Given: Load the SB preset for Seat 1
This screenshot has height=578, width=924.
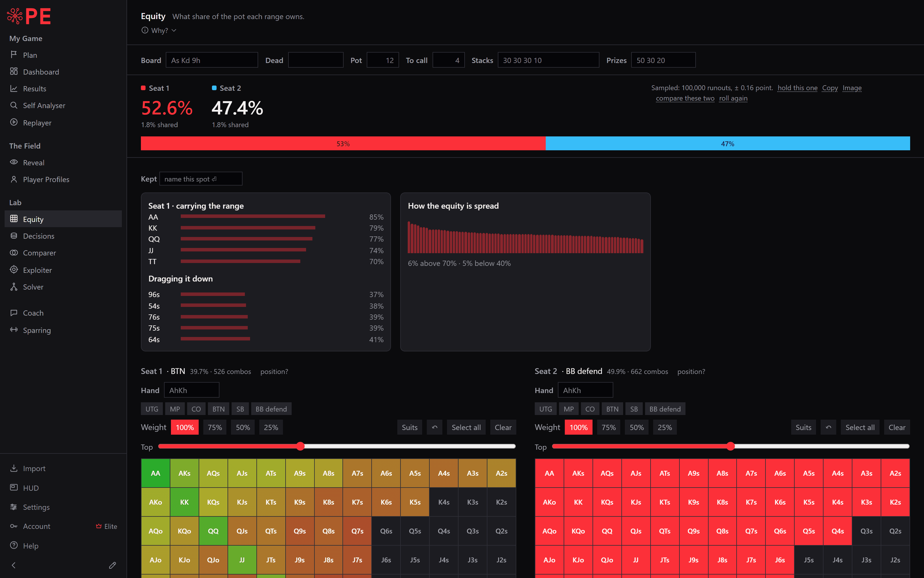Looking at the screenshot, I should coord(240,409).
